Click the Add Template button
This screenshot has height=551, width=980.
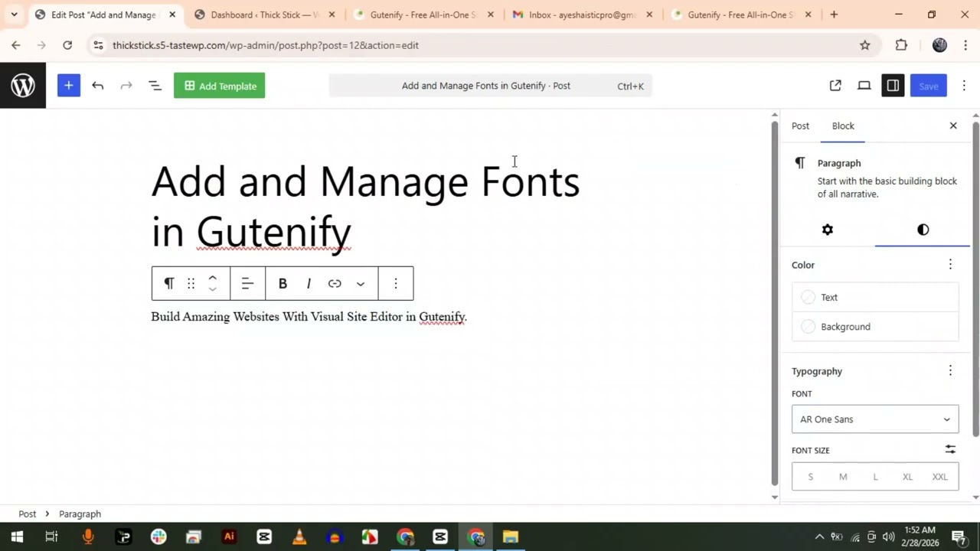[220, 86]
